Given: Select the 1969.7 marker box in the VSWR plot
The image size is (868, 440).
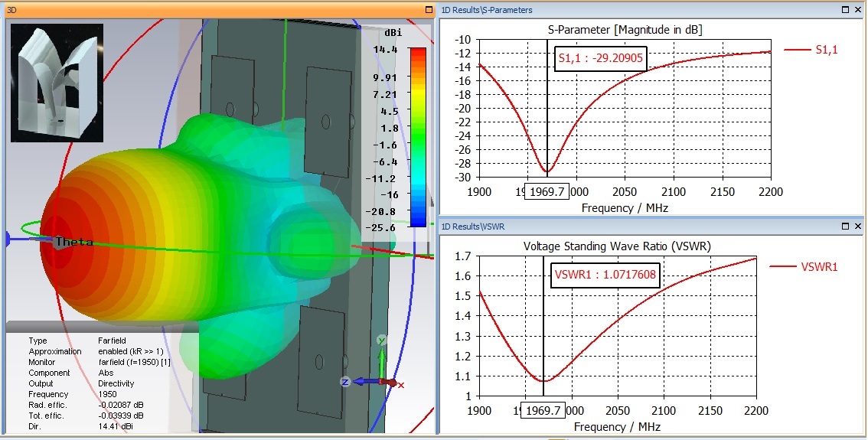Looking at the screenshot, I should (543, 411).
